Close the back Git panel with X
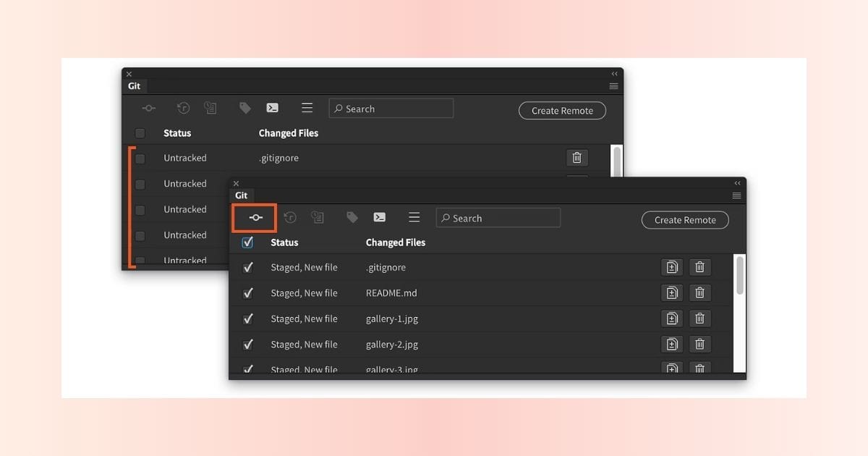The width and height of the screenshot is (868, 456). 129,74
